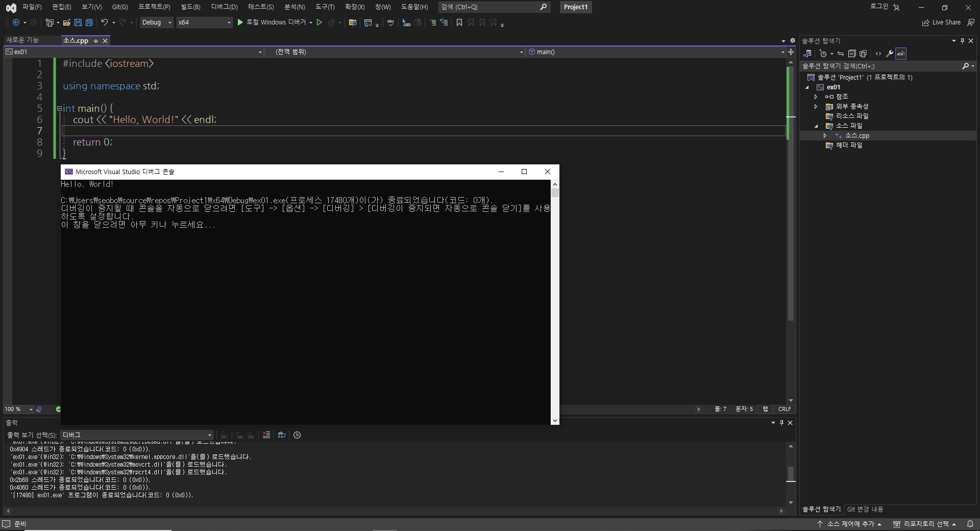Viewport: 980px width, 531px height.
Task: Open the x64 platform dropdown
Action: (x=204, y=22)
